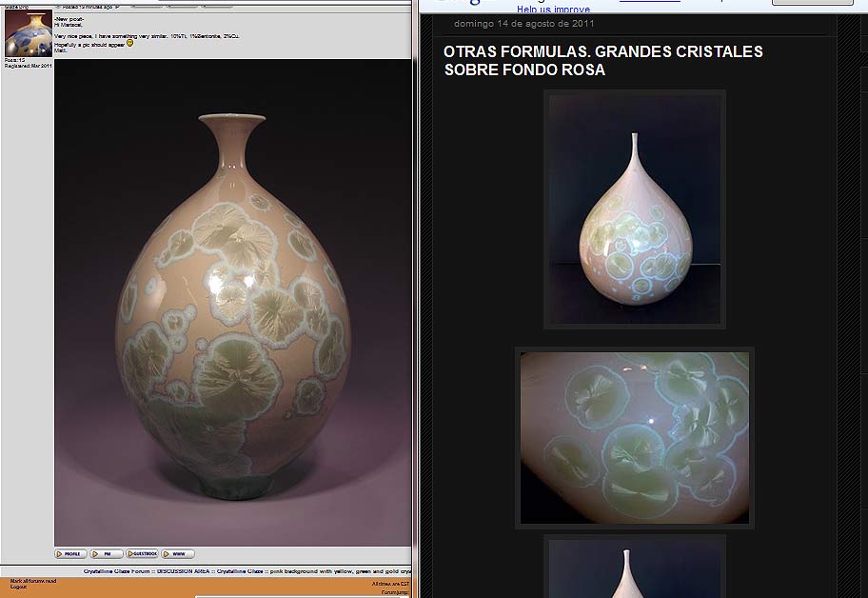Click the PM button below the vase photo
The height and width of the screenshot is (598, 868).
pyautogui.click(x=107, y=553)
